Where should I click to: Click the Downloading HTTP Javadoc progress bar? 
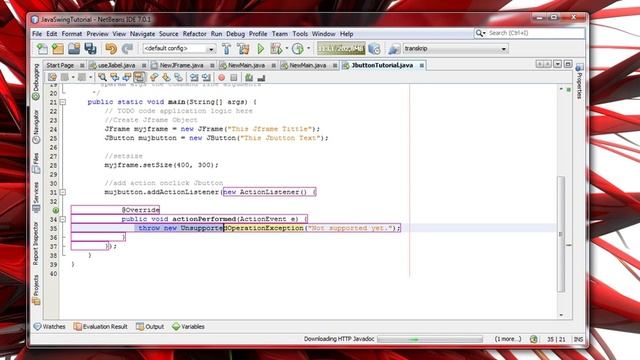(430, 339)
